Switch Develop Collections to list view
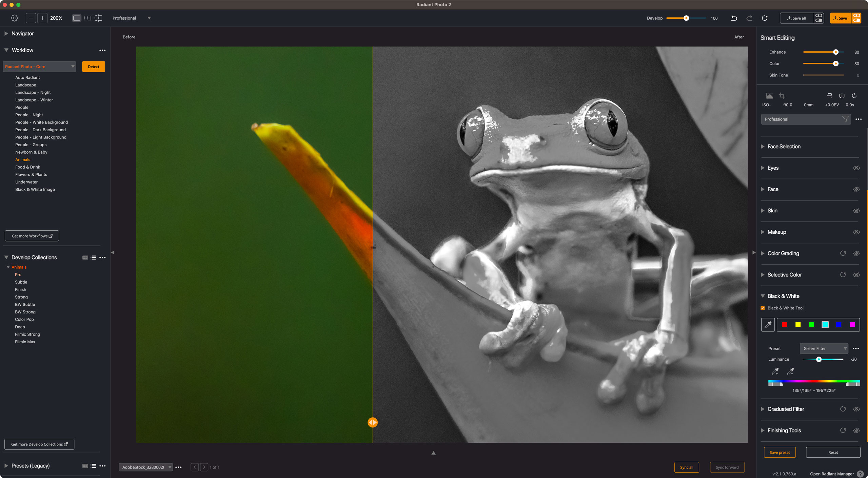868x478 pixels. (x=93, y=257)
